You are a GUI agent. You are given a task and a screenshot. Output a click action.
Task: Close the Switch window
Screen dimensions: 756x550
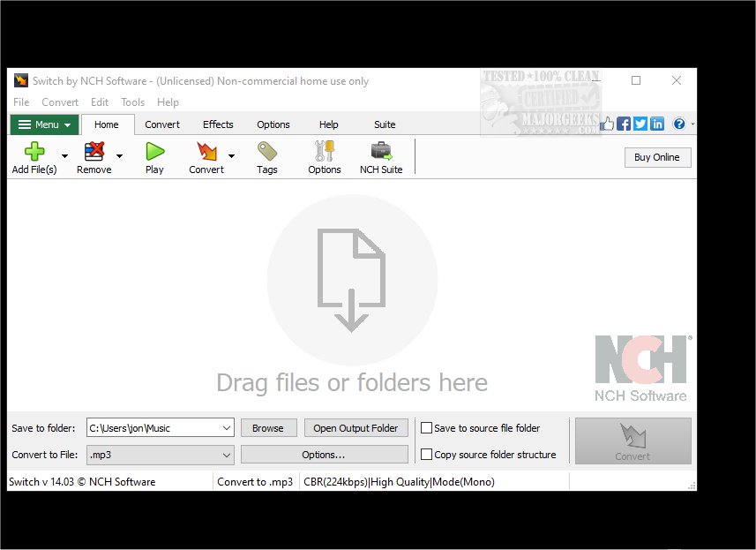[x=677, y=80]
